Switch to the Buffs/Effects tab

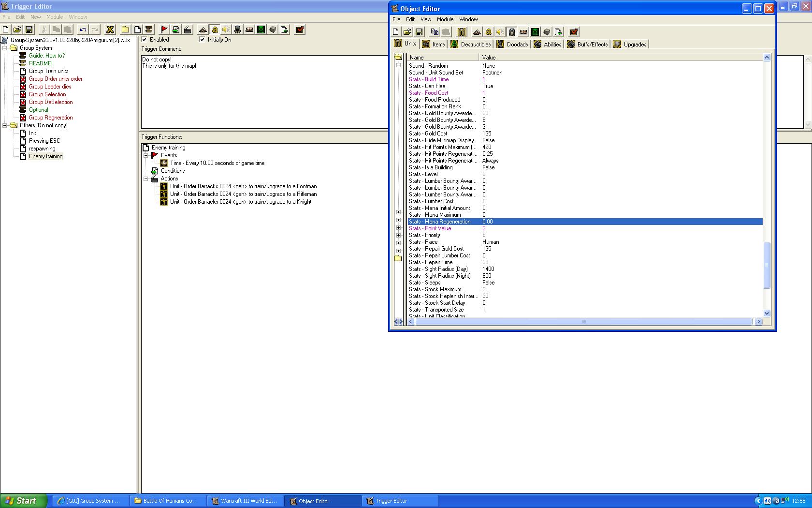coord(588,44)
